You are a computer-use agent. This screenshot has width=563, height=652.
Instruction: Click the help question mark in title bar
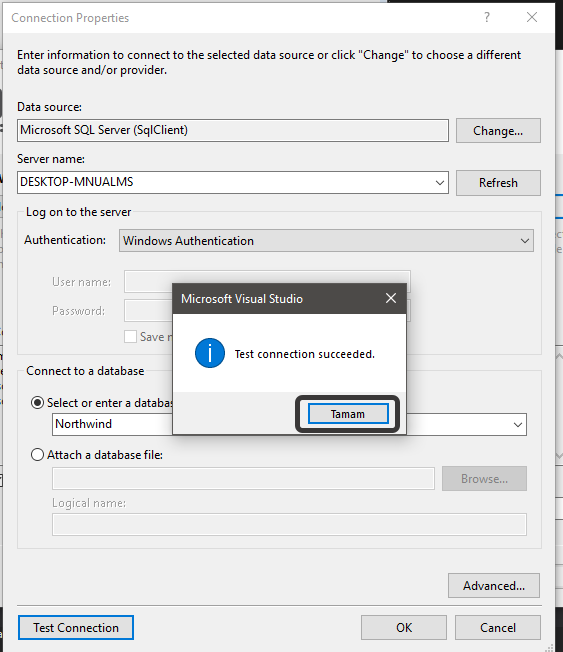pos(487,17)
